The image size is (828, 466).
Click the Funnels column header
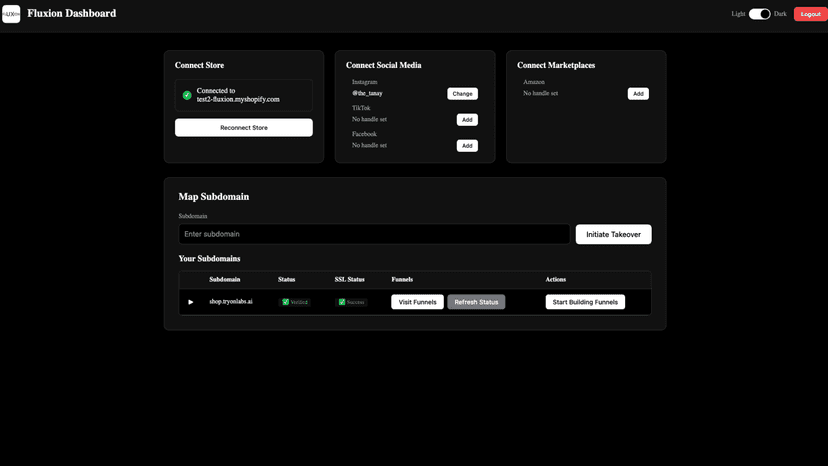tap(402, 279)
